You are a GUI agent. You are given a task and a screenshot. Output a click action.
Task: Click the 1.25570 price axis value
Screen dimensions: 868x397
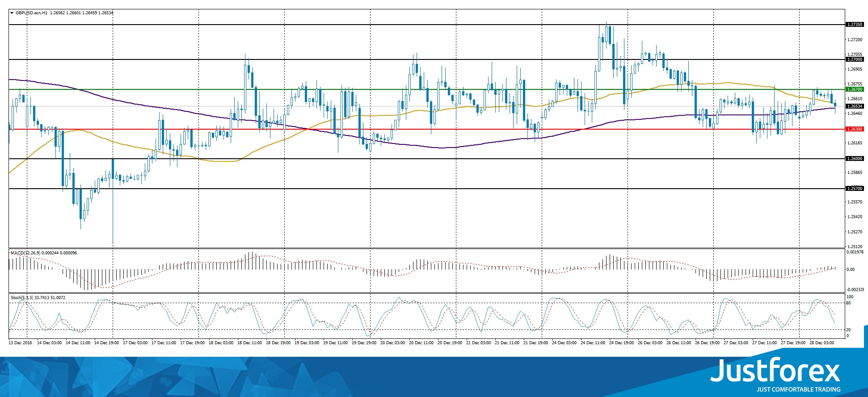tap(855, 202)
